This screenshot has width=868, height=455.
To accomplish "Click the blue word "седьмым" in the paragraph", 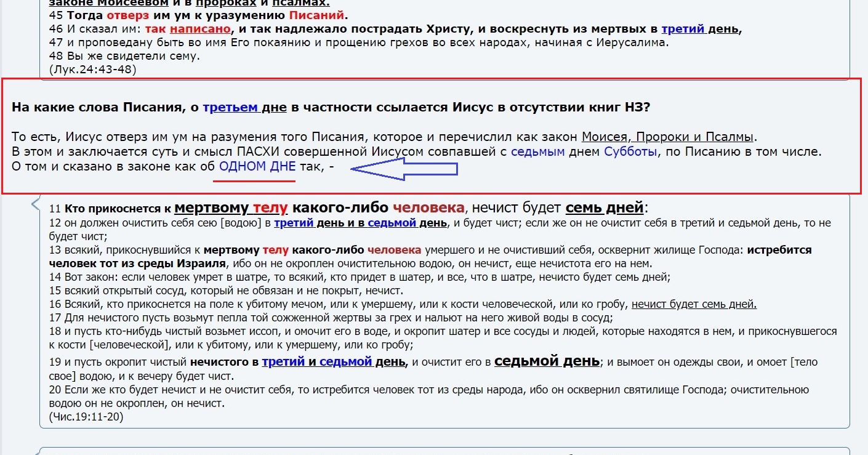I will 537,151.
